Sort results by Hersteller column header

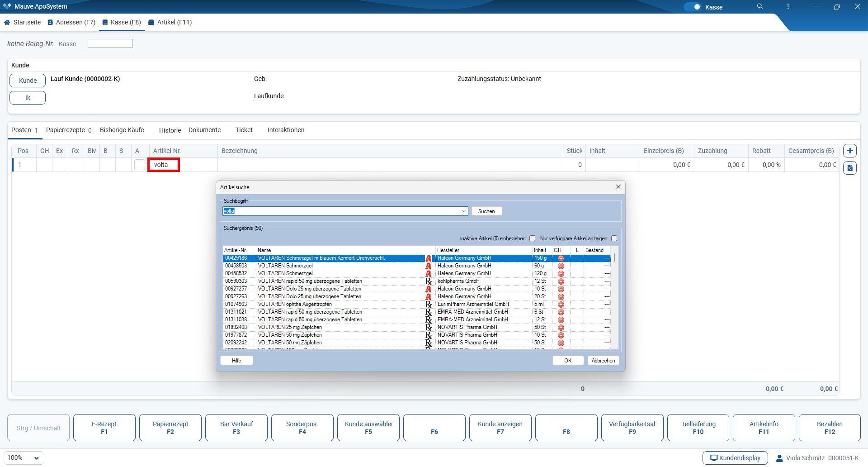point(484,250)
